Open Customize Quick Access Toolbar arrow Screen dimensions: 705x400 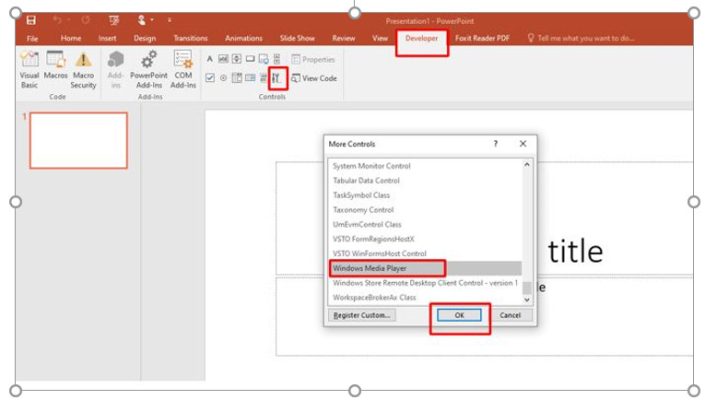(x=170, y=20)
